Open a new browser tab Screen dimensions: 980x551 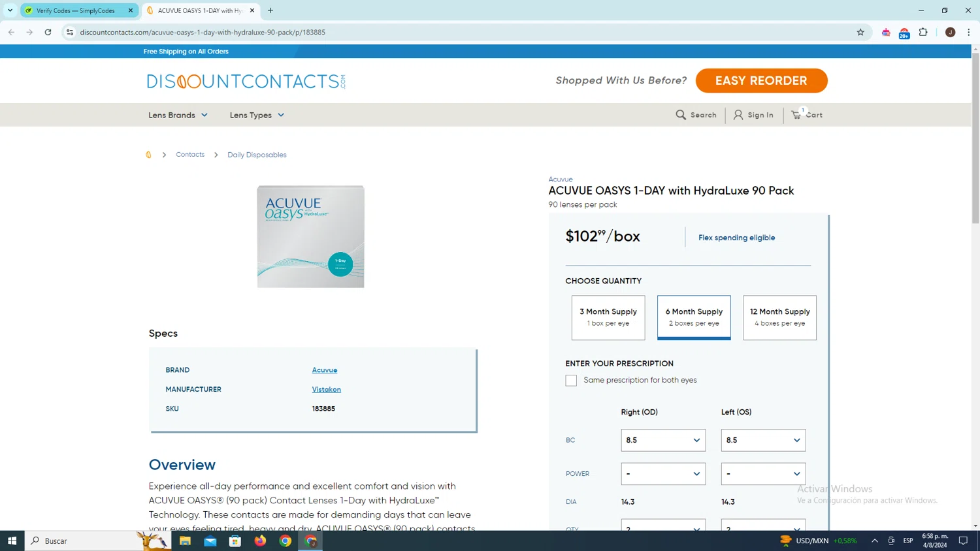[x=270, y=10]
